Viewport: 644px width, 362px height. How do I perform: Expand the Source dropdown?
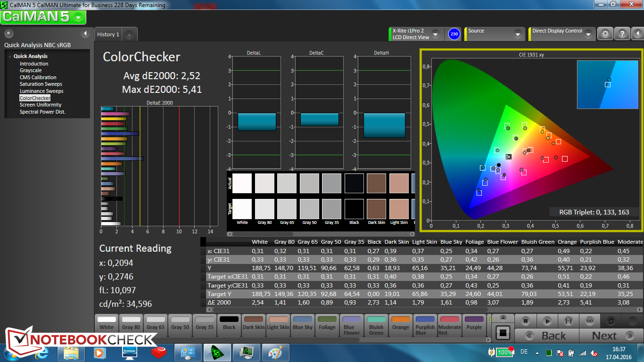click(517, 34)
